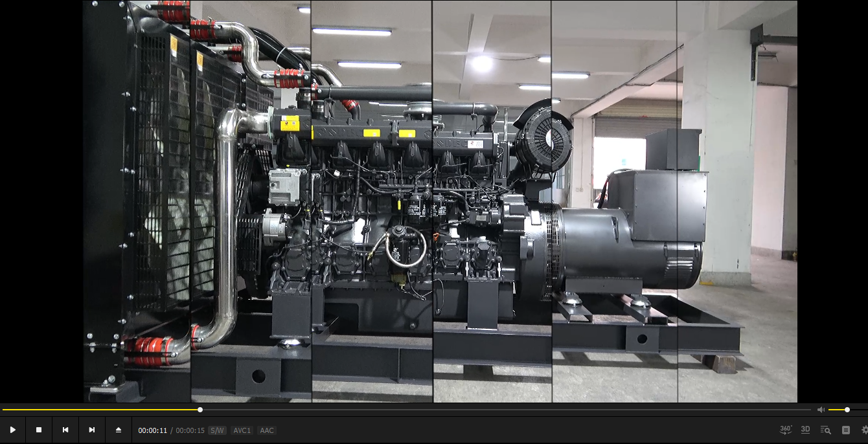Viewport: 868px width, 444px height.
Task: Stop the video playback
Action: pyautogui.click(x=39, y=430)
